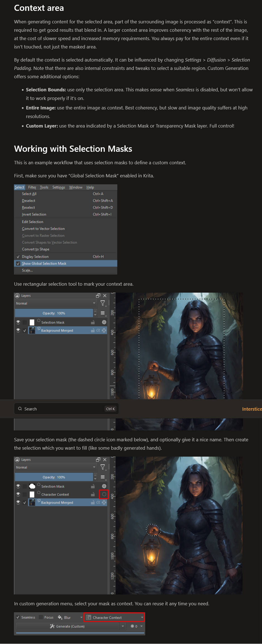This screenshot has width=262, height=644.
Task: Click the Selection Mask active dashed-circle icon in the upper panel
Action: 104,322
